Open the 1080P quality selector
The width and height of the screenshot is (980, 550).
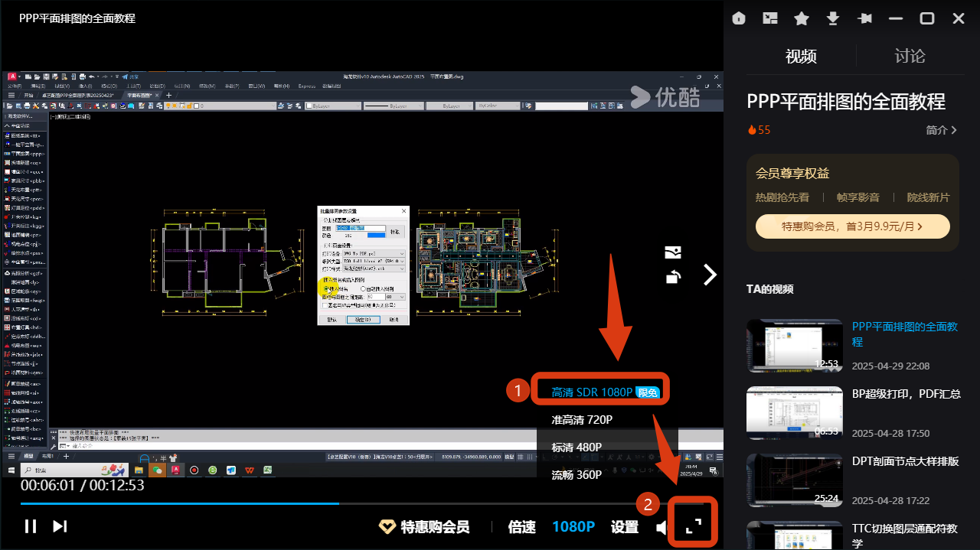tap(573, 527)
